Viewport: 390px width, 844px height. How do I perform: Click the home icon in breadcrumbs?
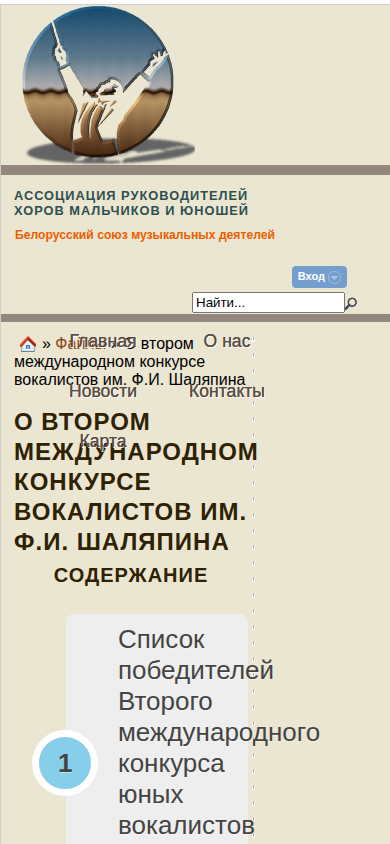(27, 343)
